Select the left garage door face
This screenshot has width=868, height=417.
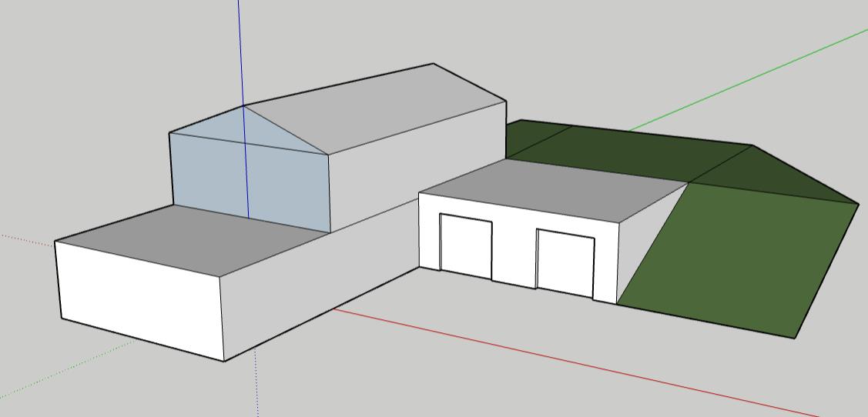466,247
